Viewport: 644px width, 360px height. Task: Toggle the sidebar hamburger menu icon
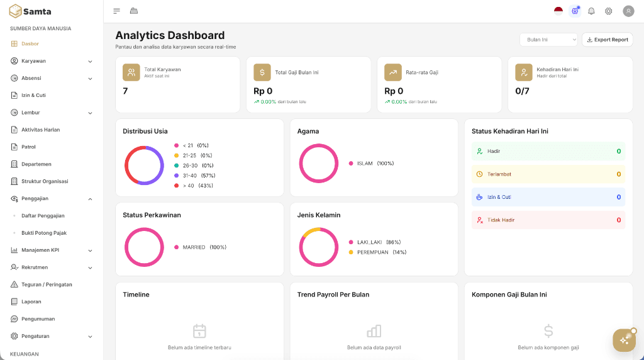pyautogui.click(x=116, y=11)
